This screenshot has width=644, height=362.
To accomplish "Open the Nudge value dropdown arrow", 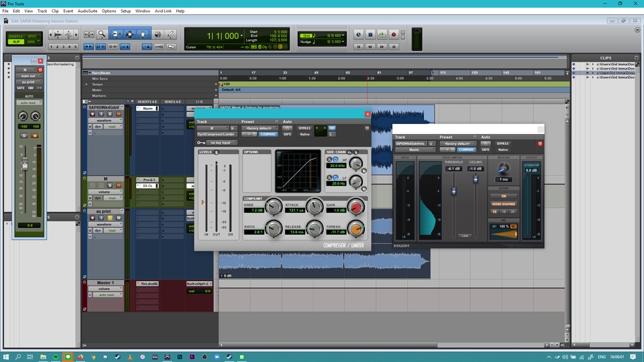I will point(343,42).
